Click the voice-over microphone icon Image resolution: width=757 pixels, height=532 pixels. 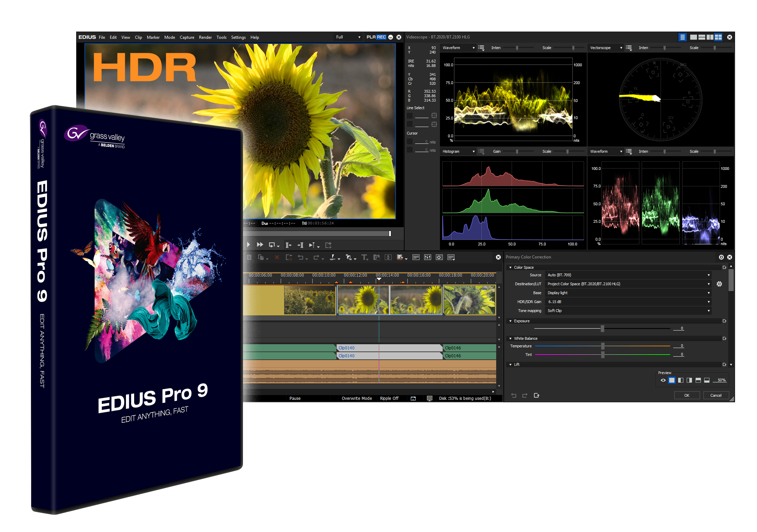(x=388, y=257)
